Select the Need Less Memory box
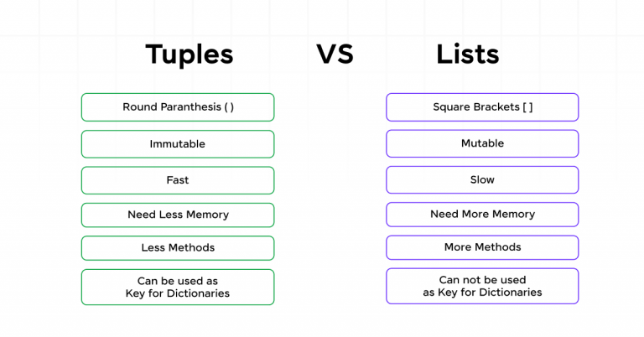This screenshot has width=644, height=337. (x=178, y=215)
